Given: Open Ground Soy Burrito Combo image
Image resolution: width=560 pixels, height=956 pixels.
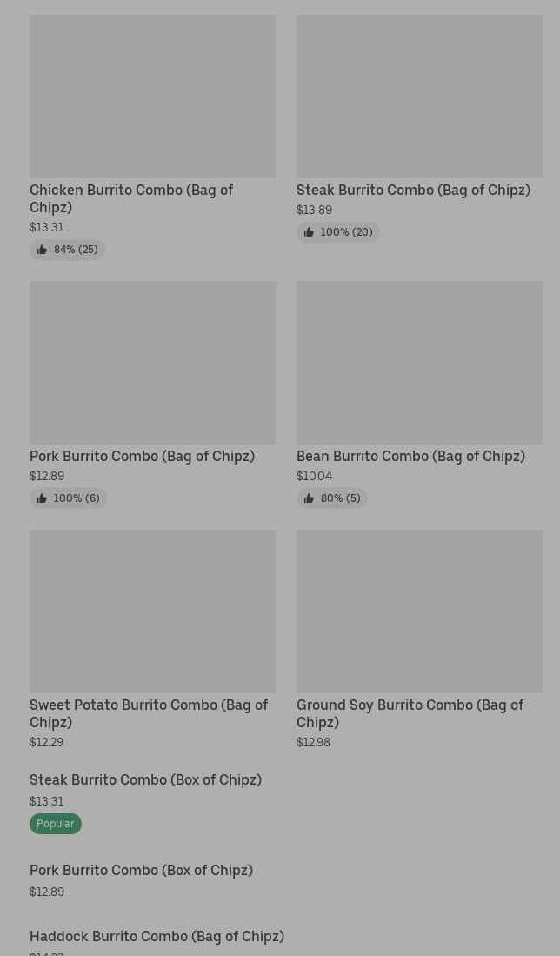Looking at the screenshot, I should pyautogui.click(x=419, y=612).
